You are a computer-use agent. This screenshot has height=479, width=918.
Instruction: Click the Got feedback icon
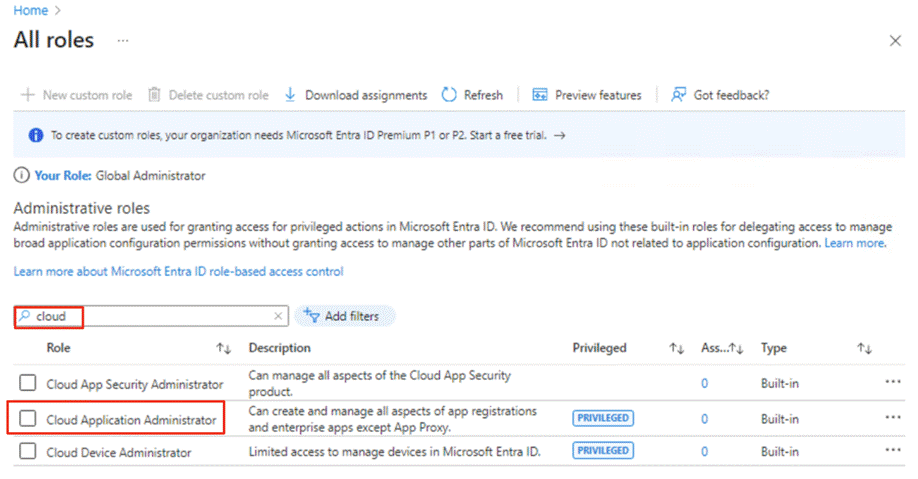(x=679, y=95)
